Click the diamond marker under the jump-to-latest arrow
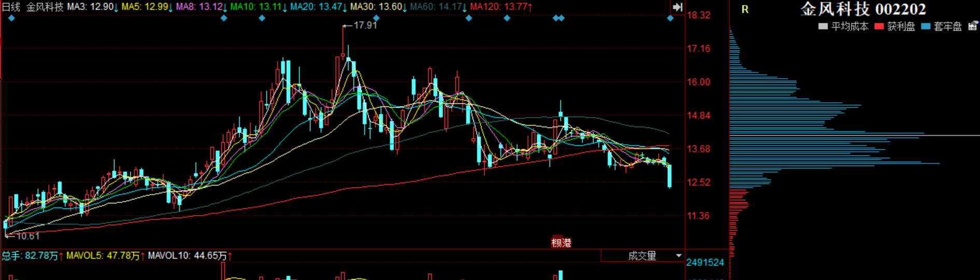 point(670,18)
